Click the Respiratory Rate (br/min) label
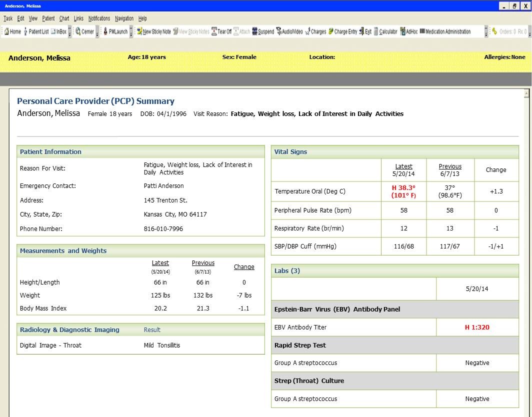Image resolution: width=532 pixels, height=417 pixels. (309, 228)
